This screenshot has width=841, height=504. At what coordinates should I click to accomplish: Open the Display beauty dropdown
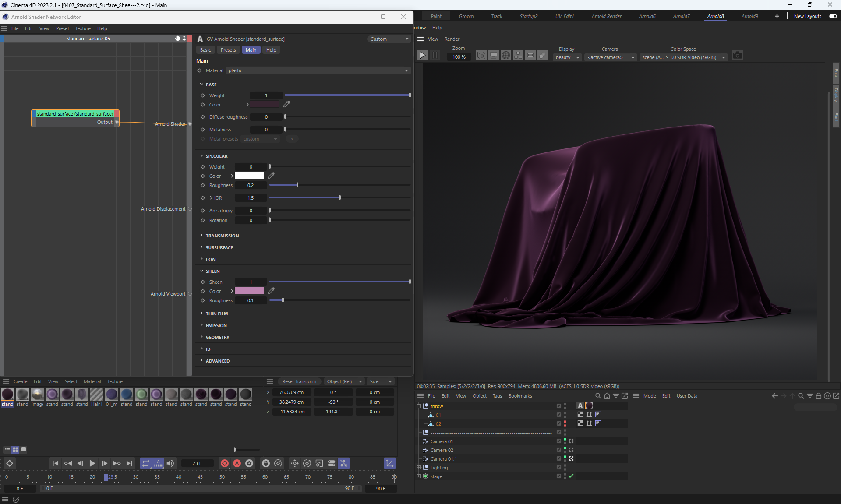[567, 57]
